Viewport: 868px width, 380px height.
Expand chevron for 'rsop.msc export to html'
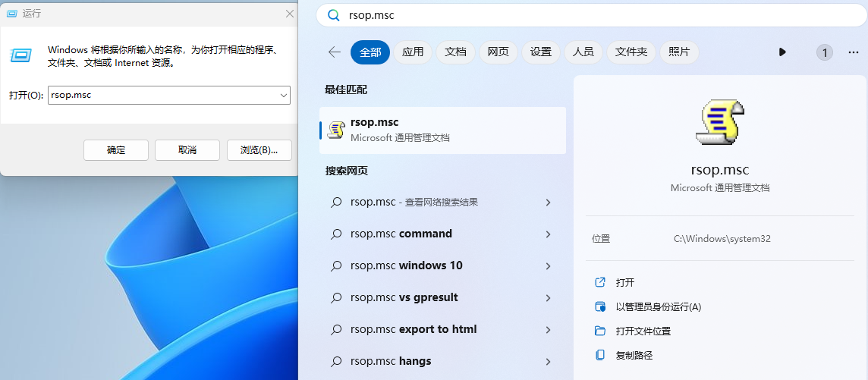[548, 330]
